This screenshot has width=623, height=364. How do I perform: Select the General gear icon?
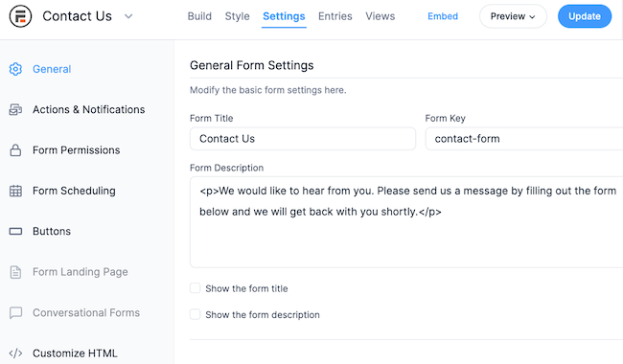click(x=15, y=69)
